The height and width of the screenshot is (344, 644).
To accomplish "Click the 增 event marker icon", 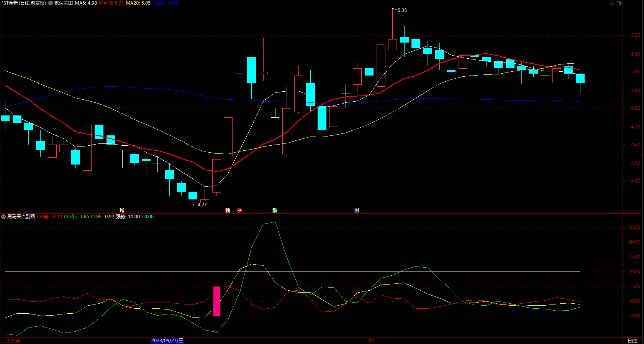I will click(x=122, y=210).
